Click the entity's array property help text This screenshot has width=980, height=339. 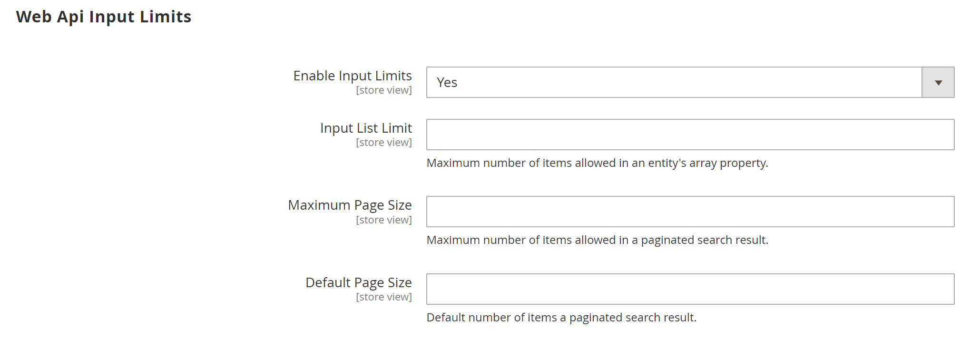pyautogui.click(x=597, y=163)
